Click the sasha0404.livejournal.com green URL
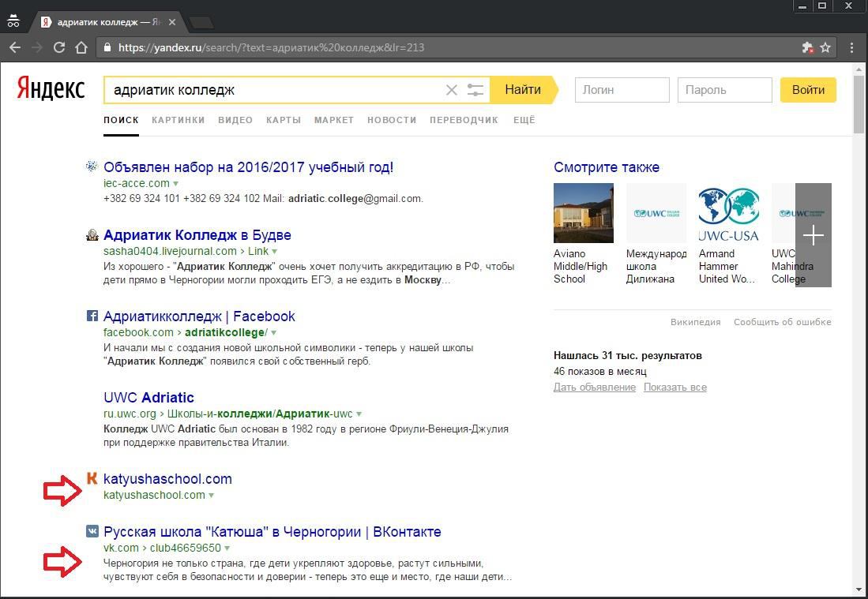868x599 pixels. pyautogui.click(x=170, y=251)
